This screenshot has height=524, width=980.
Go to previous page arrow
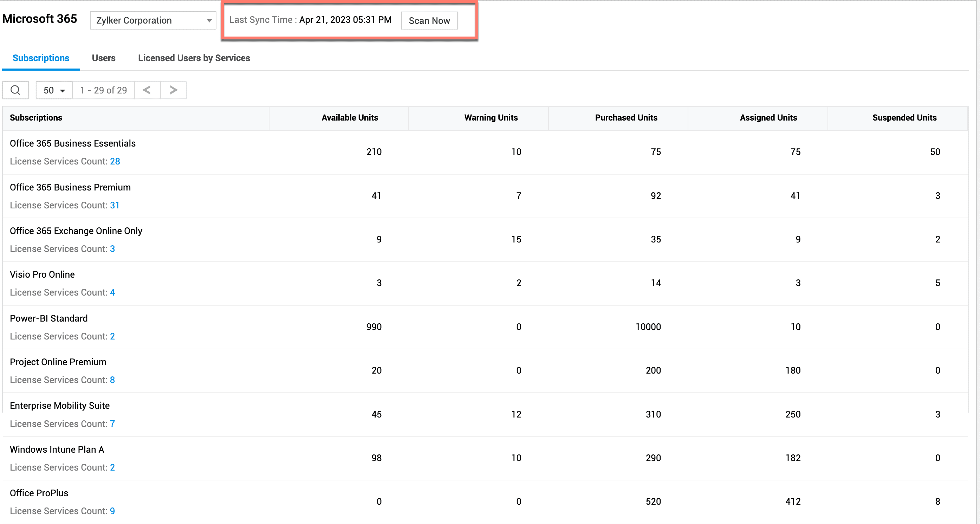tap(147, 90)
